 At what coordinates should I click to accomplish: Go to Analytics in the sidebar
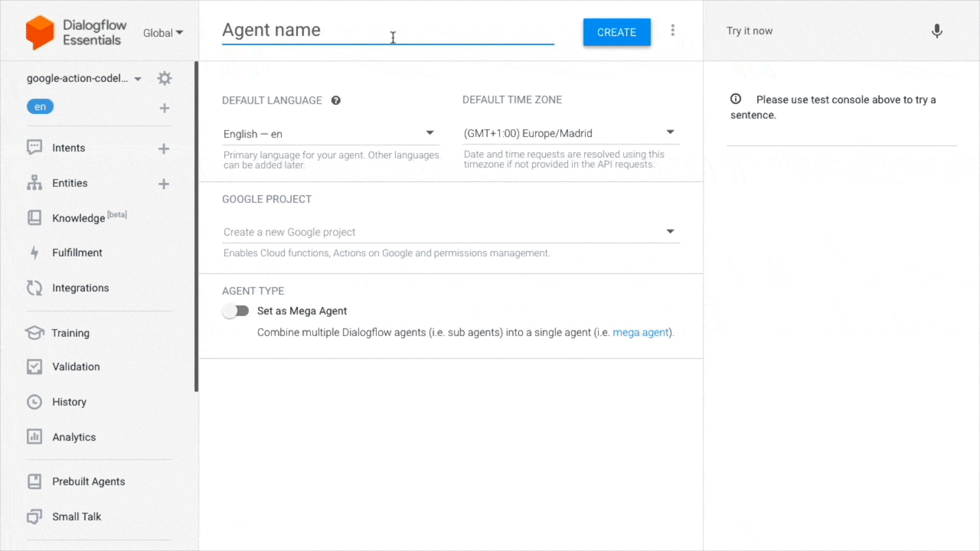tap(74, 437)
